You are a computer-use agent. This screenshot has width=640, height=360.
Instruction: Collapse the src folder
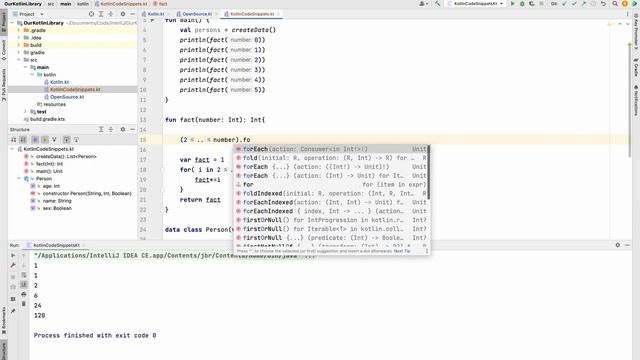[18, 60]
